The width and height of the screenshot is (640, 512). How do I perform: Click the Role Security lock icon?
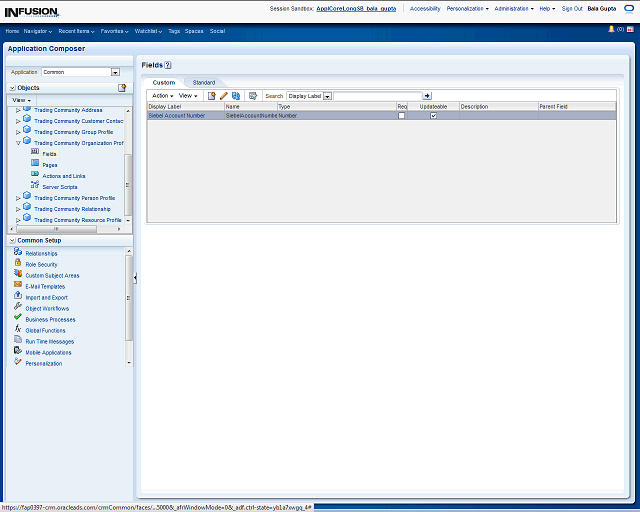[18, 264]
